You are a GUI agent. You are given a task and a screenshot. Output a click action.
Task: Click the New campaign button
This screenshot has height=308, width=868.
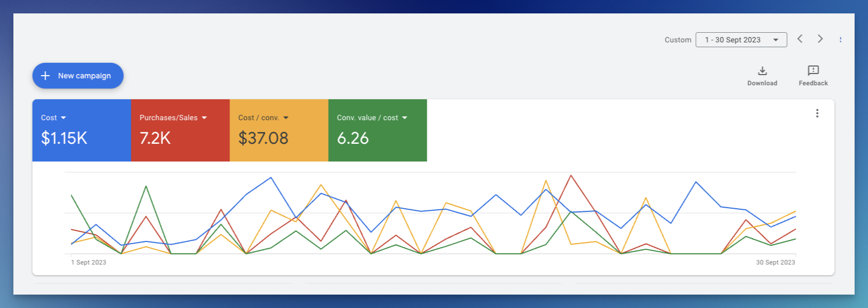78,76
